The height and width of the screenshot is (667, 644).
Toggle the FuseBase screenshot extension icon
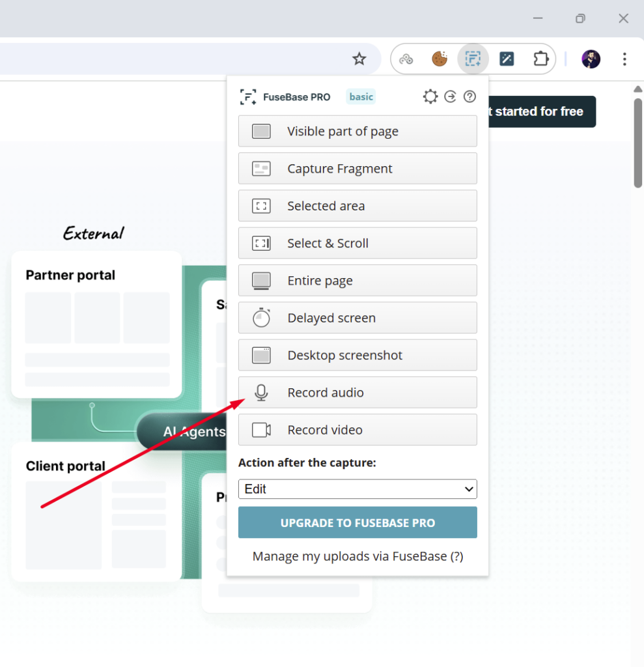click(473, 59)
